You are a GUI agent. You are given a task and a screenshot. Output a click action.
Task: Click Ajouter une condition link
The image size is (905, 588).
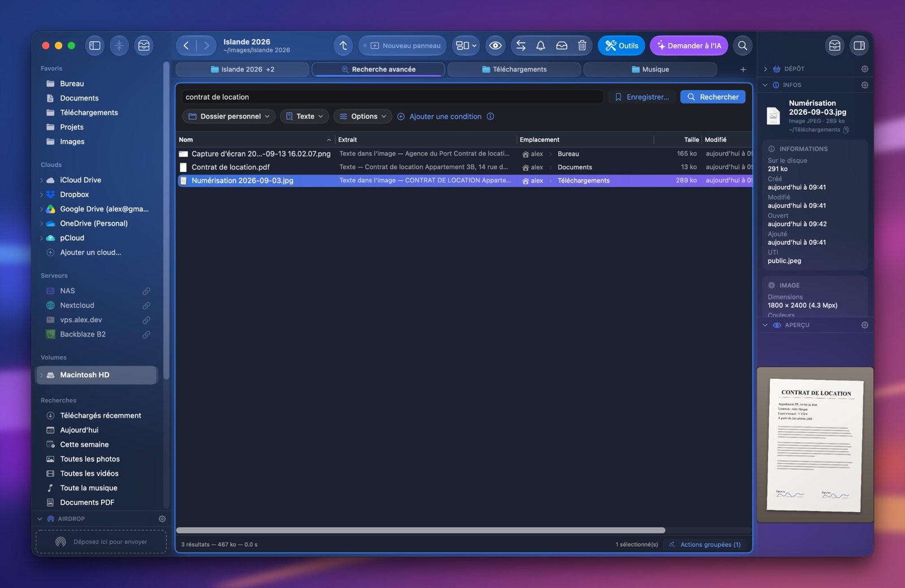pyautogui.click(x=445, y=116)
